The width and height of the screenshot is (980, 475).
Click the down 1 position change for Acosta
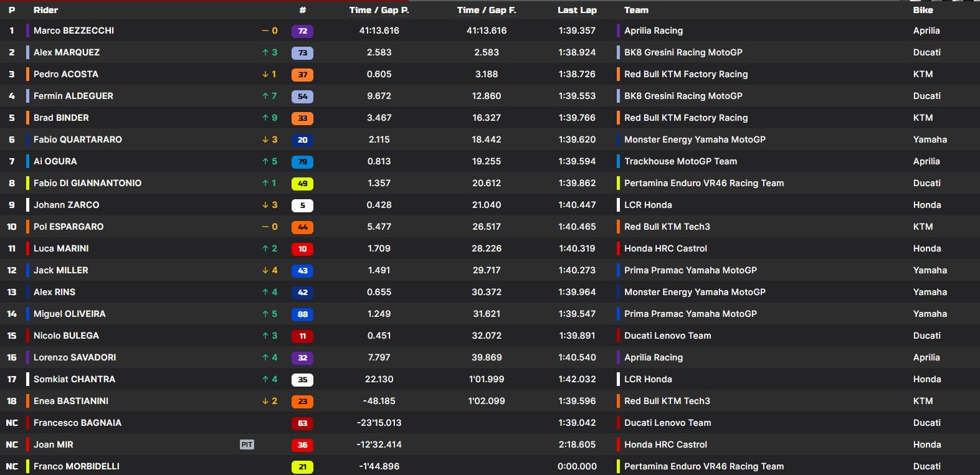click(x=269, y=74)
